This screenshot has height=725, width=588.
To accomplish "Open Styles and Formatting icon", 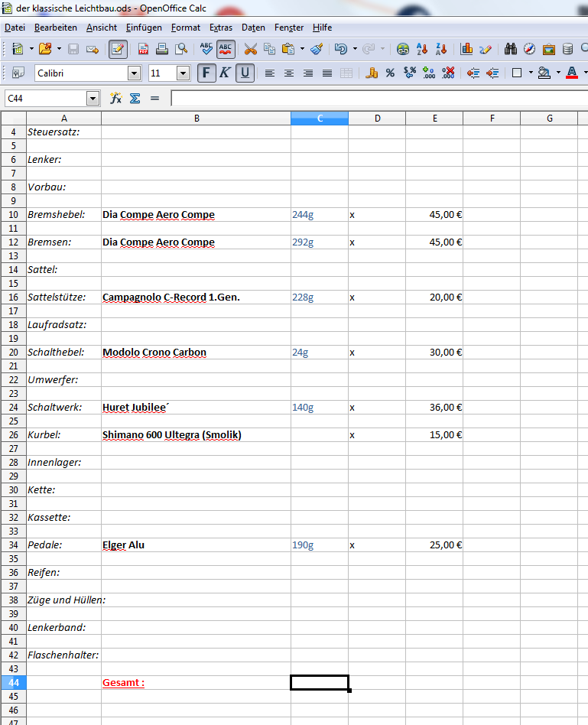I will click(18, 73).
